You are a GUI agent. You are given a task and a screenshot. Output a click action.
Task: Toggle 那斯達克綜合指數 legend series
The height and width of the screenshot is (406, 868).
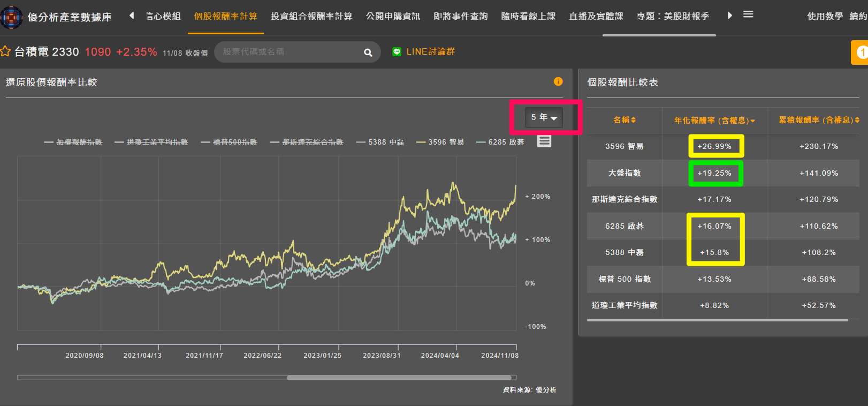307,142
